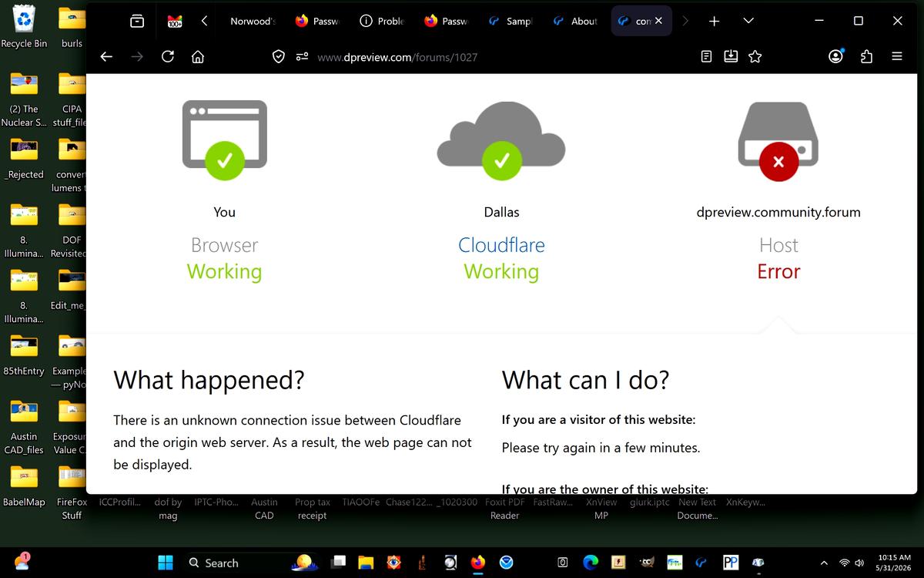Select the 'Prop tax receipt' desktop label
924x578 pixels.
[313, 509]
